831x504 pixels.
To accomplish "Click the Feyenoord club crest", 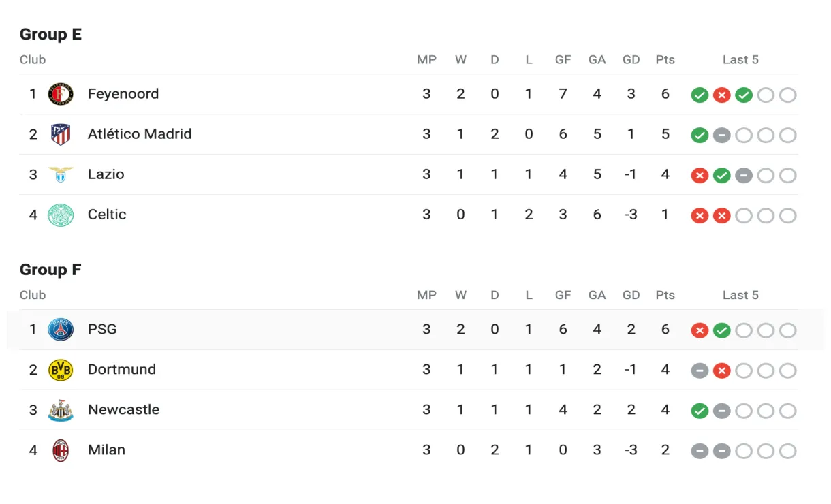I will click(x=61, y=94).
